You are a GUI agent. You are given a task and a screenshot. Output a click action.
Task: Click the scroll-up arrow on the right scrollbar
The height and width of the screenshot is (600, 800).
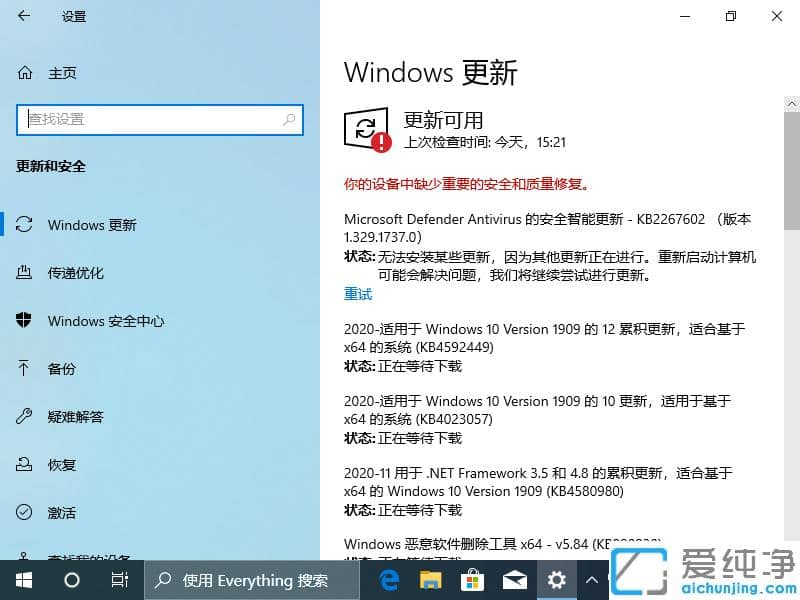pos(791,103)
